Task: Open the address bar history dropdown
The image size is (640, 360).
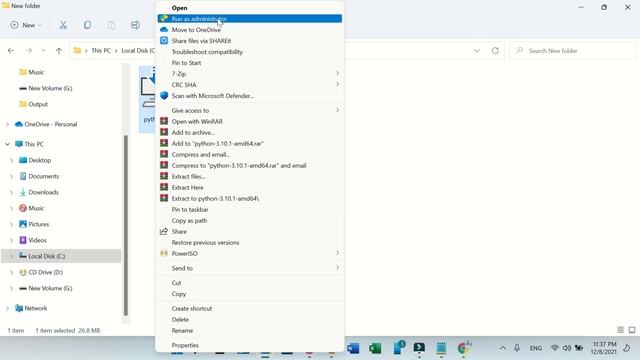Action: click(477, 51)
